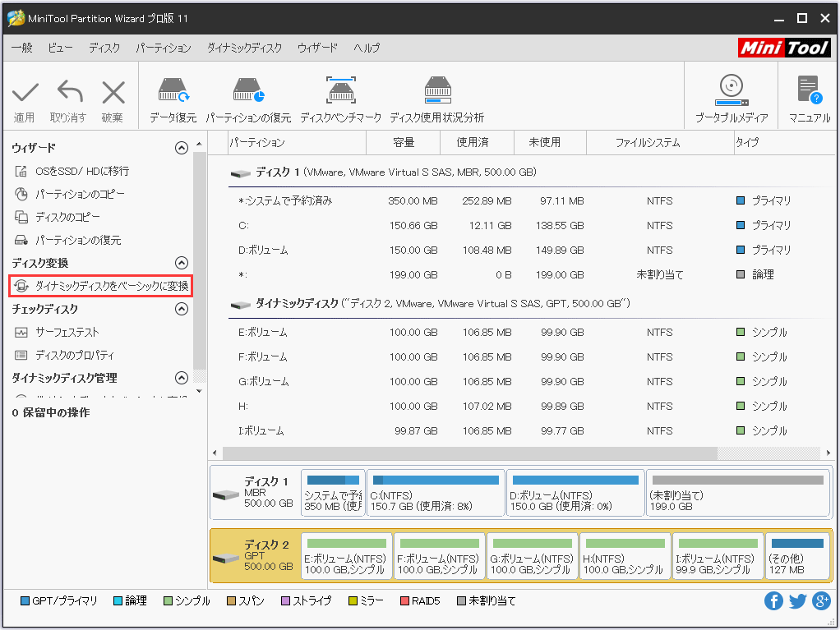
Task: Sort by Used (使用済) column header
Action: tap(477, 142)
